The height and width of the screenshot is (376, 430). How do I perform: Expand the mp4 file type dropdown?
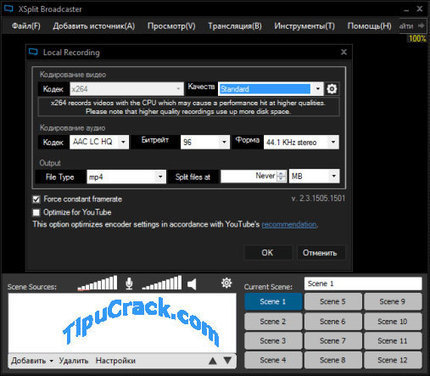click(x=160, y=176)
